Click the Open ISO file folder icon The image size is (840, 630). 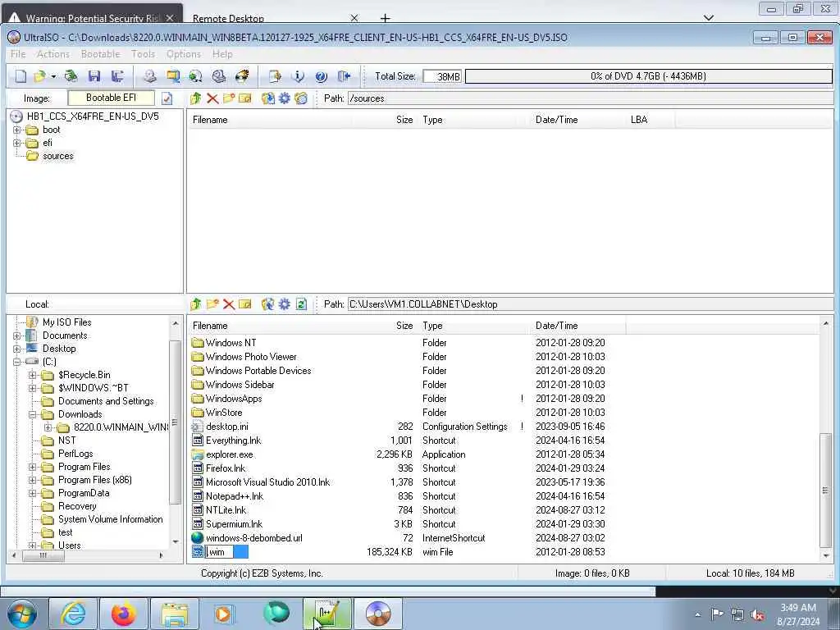pos(39,76)
